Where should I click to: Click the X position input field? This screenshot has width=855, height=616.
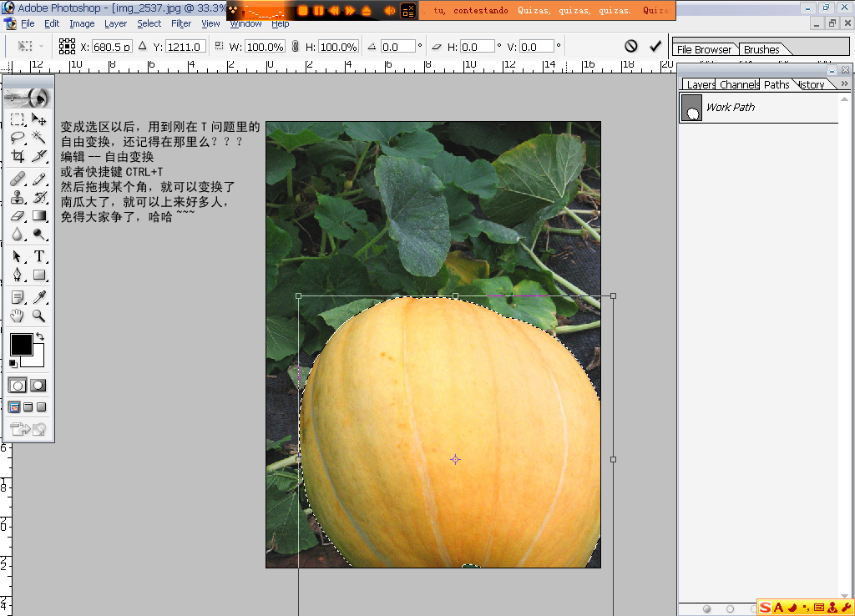[x=112, y=47]
